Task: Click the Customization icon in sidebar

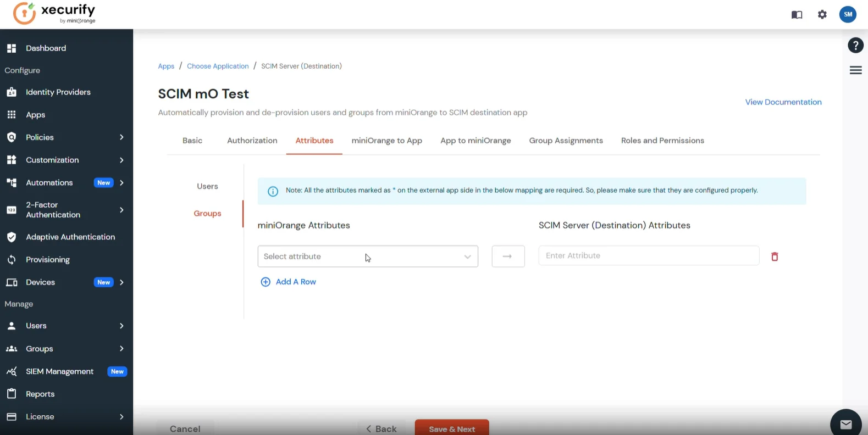Action: (12, 160)
